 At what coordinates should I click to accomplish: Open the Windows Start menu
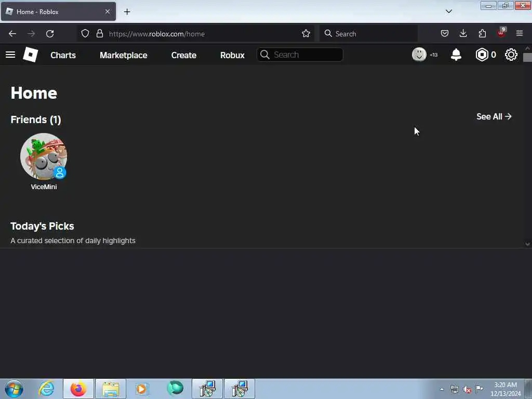[x=14, y=389]
